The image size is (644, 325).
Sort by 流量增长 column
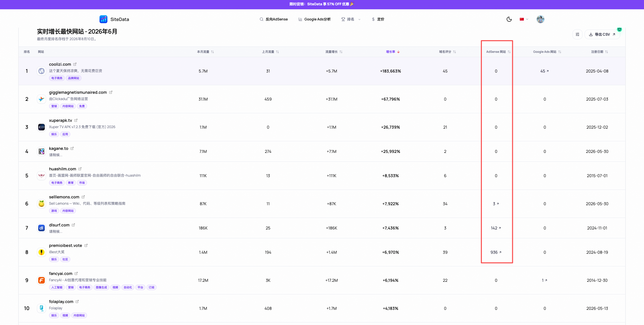(334, 52)
